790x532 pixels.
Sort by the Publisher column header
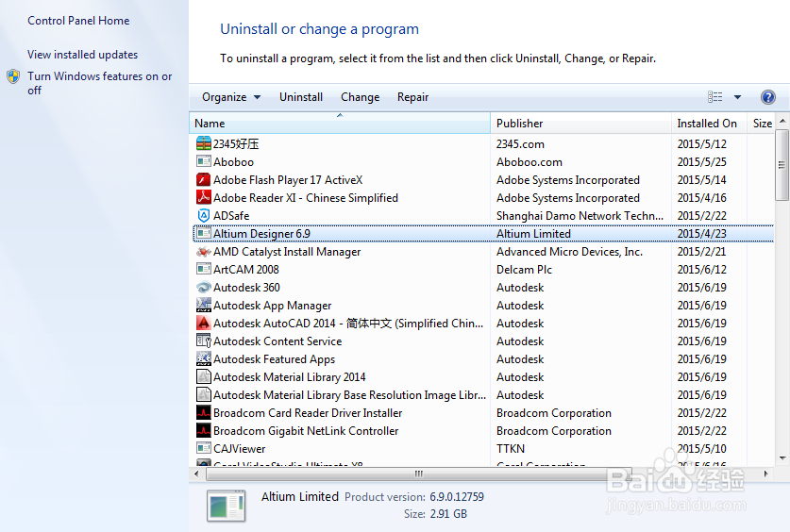pyautogui.click(x=580, y=124)
